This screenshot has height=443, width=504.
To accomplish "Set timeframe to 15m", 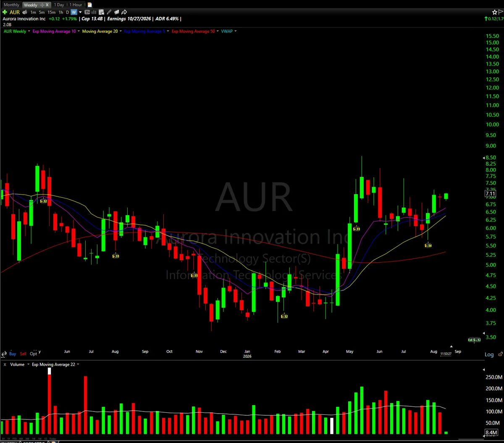I will [x=51, y=12].
